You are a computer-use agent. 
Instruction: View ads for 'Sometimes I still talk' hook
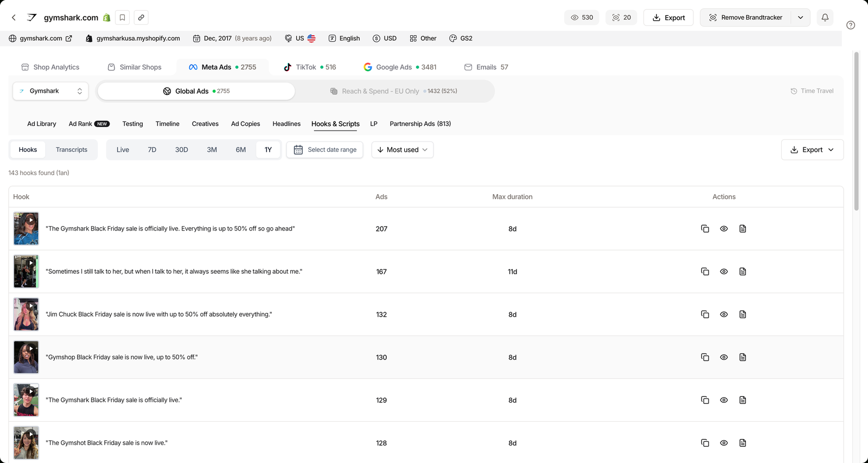[x=724, y=272]
